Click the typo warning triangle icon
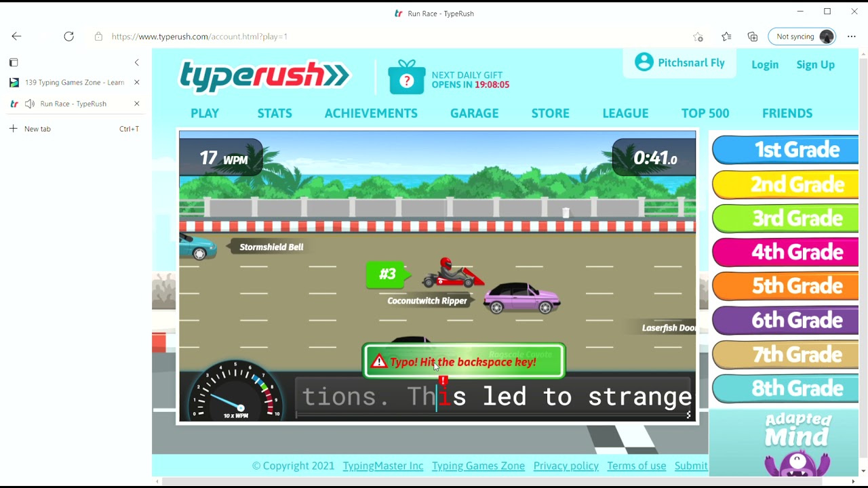This screenshot has height=488, width=868. (x=379, y=362)
